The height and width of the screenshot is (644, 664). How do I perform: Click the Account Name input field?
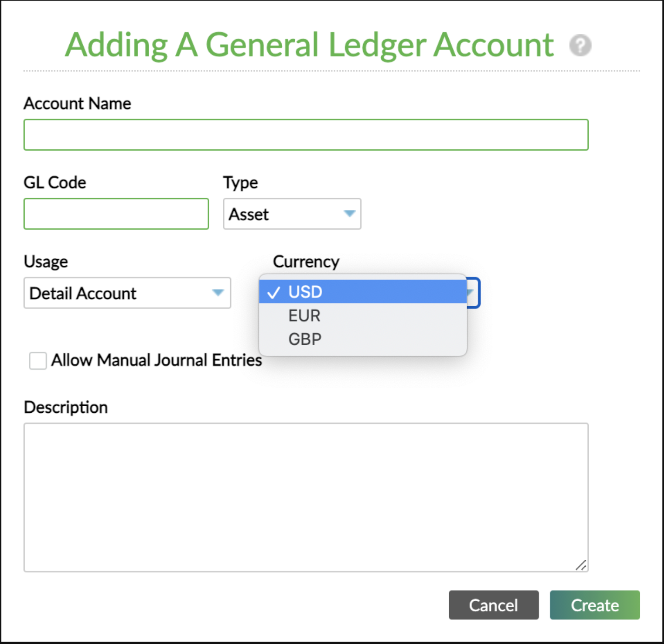[x=306, y=134]
